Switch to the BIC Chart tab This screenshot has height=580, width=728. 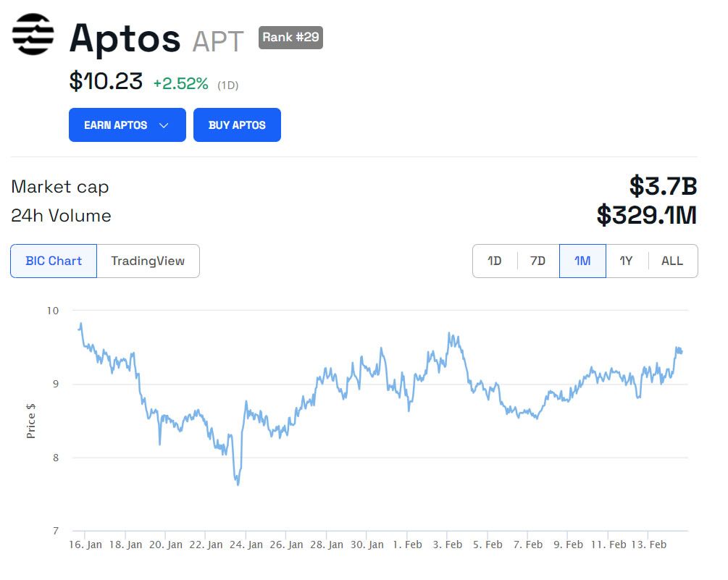click(x=54, y=261)
